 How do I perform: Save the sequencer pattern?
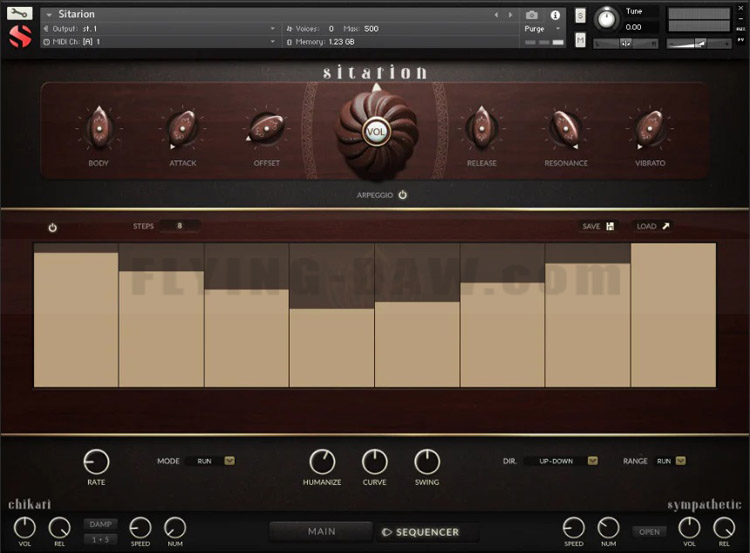[598, 226]
